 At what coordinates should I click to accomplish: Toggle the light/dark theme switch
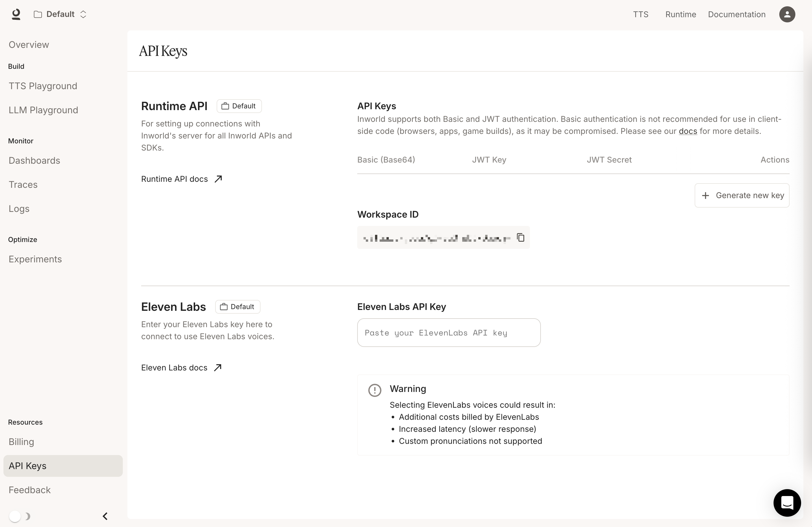pos(15,516)
